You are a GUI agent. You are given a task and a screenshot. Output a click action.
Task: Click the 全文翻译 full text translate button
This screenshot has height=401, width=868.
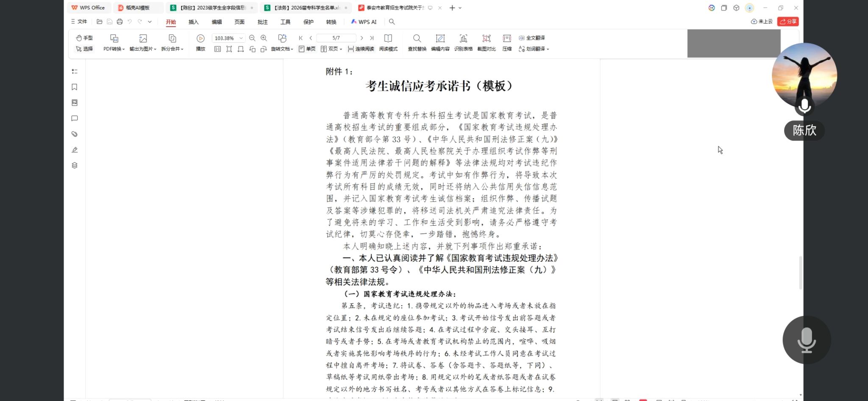pos(532,38)
